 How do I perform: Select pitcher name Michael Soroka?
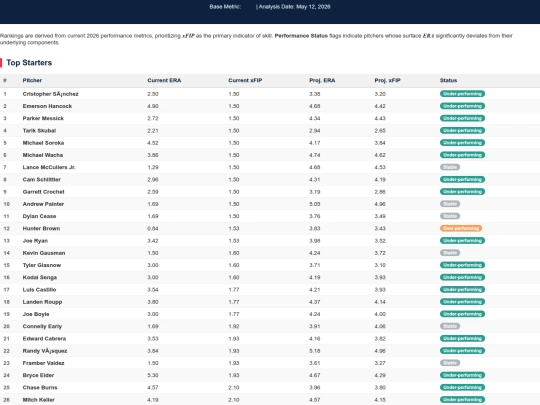(x=43, y=143)
